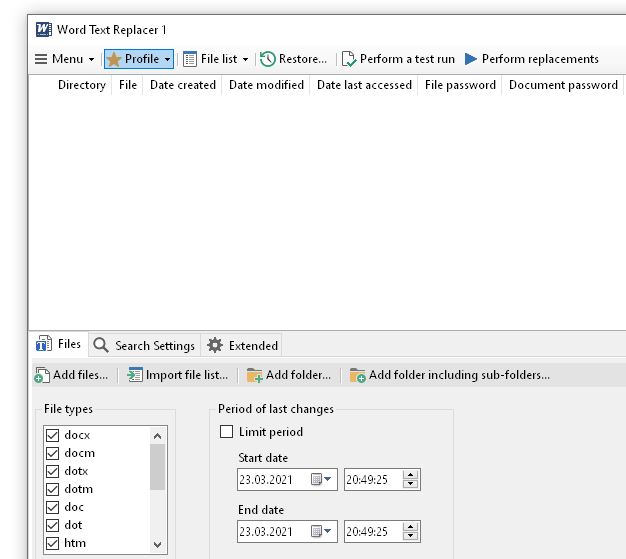The image size is (626, 559).
Task: Switch to the Search Settings tab
Action: (144, 345)
